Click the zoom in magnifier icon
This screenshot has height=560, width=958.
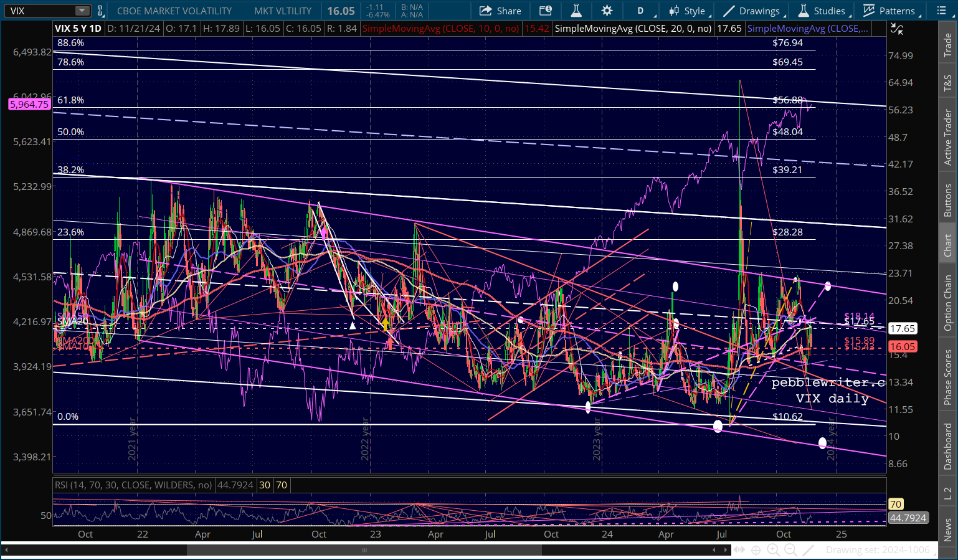pyautogui.click(x=773, y=549)
